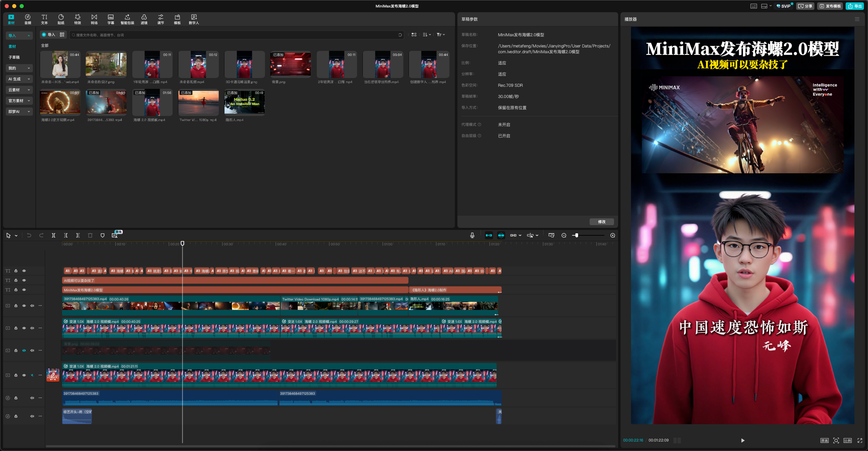The width and height of the screenshot is (868, 451).
Task: Click the 导入 import button above media grid
Action: (x=48, y=35)
